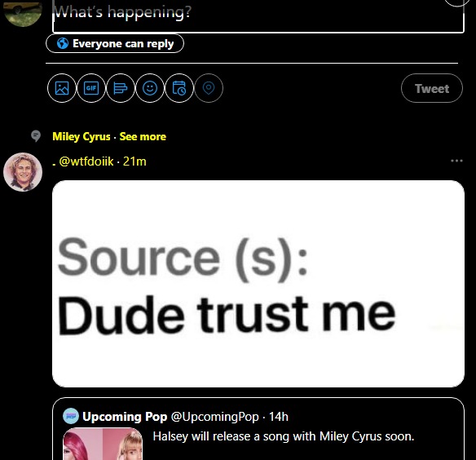
Task: Open the GIF picker icon
Action: pyautogui.click(x=91, y=88)
